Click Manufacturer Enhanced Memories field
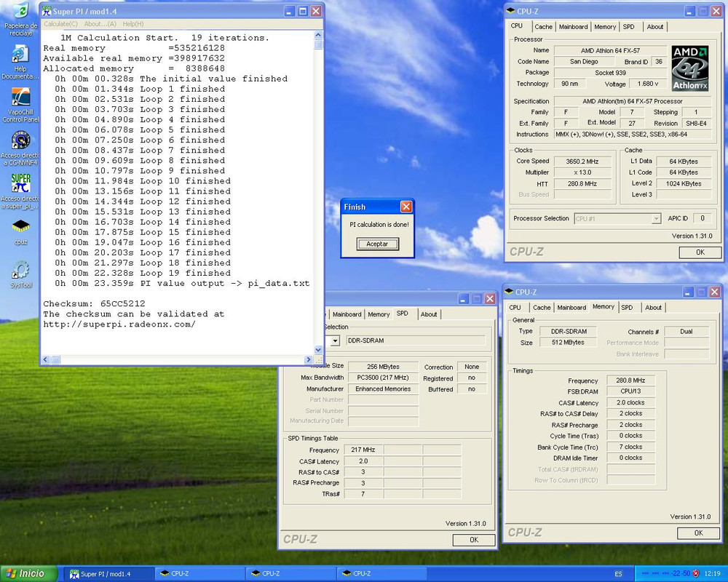The height and width of the screenshot is (582, 728). 383,389
